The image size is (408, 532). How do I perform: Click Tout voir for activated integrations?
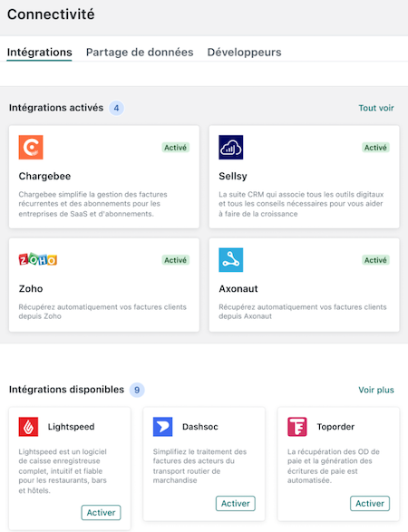[376, 108]
